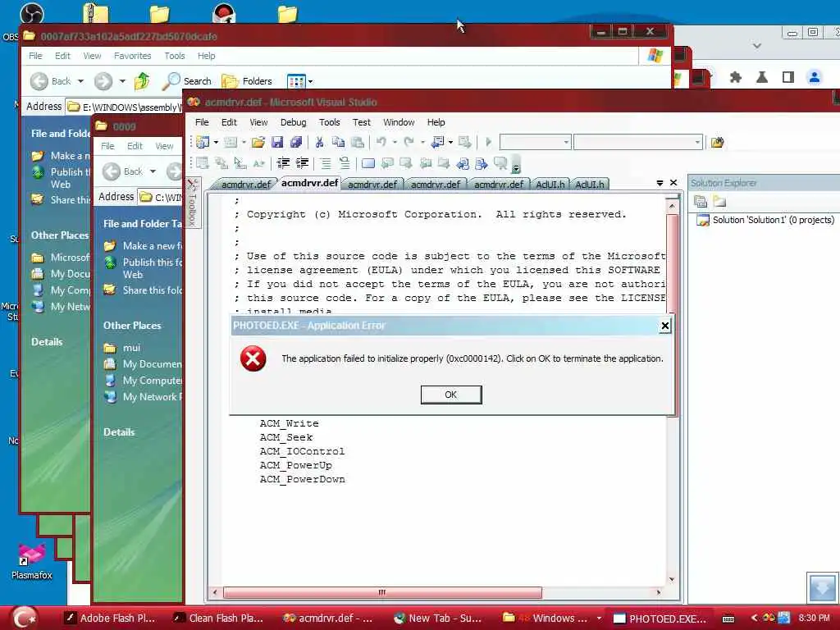840x630 pixels.
Task: Open Window menu in Visual Studio
Action: point(399,122)
